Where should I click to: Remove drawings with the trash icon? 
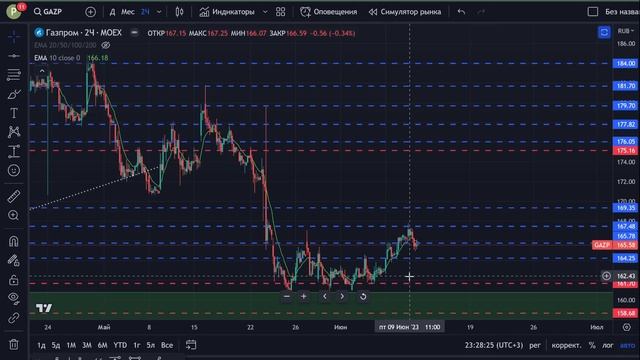[14, 345]
